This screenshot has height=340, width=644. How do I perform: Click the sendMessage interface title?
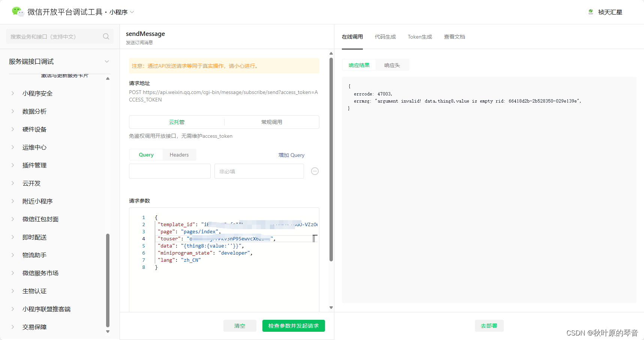145,34
